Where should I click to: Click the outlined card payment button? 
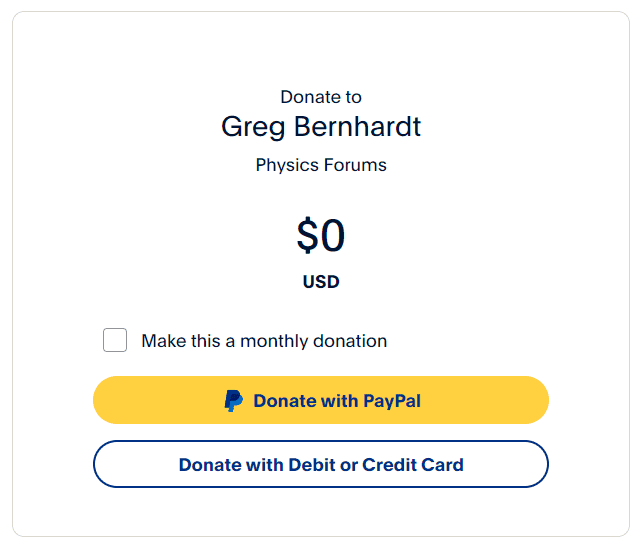[x=321, y=464]
